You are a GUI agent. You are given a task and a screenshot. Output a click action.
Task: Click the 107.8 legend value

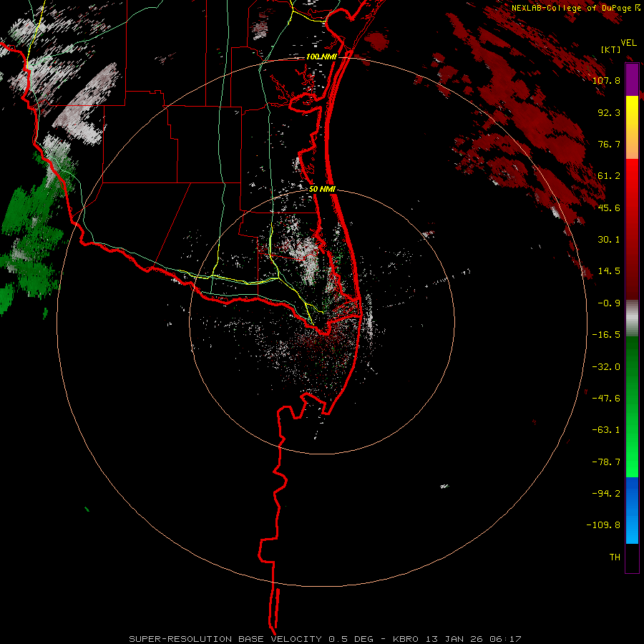pos(606,80)
